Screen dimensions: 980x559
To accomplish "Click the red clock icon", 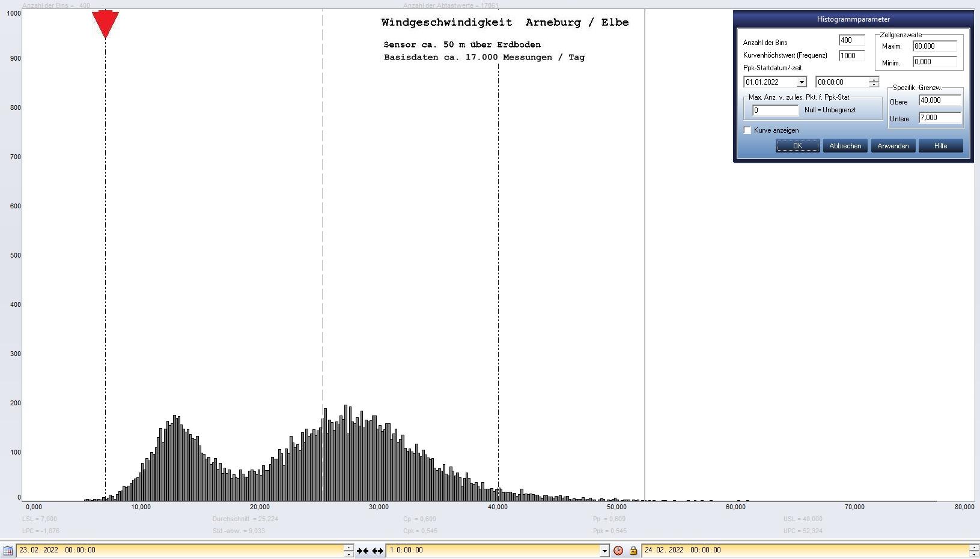I will click(618, 551).
